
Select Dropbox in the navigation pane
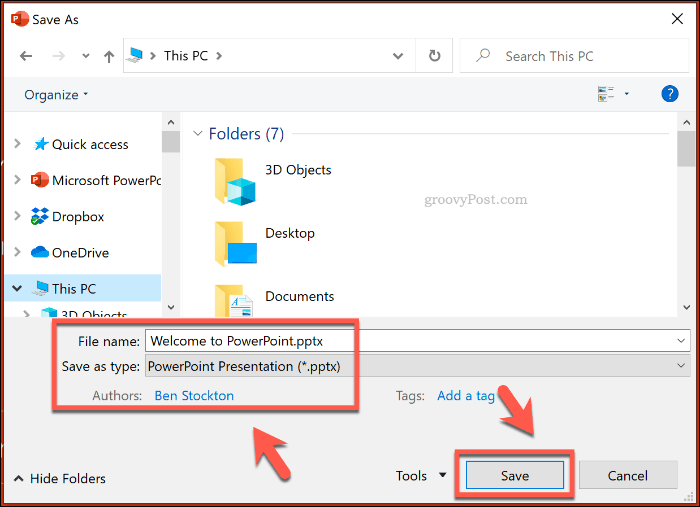click(x=78, y=216)
